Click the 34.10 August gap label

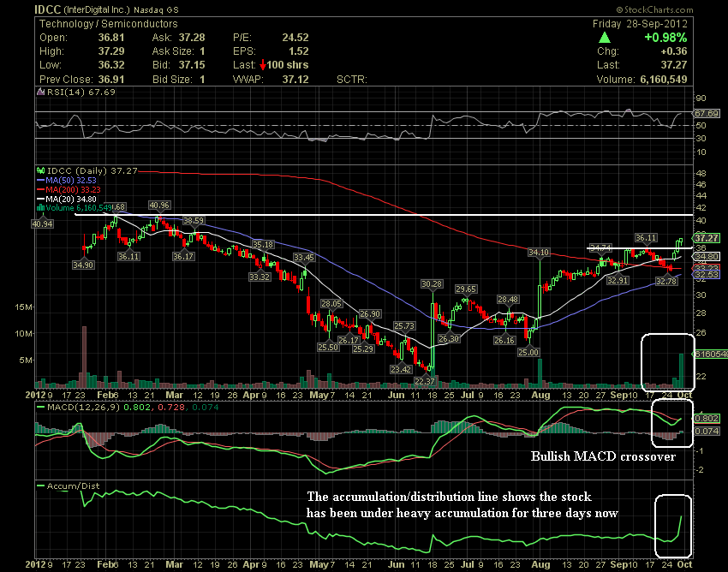(539, 252)
